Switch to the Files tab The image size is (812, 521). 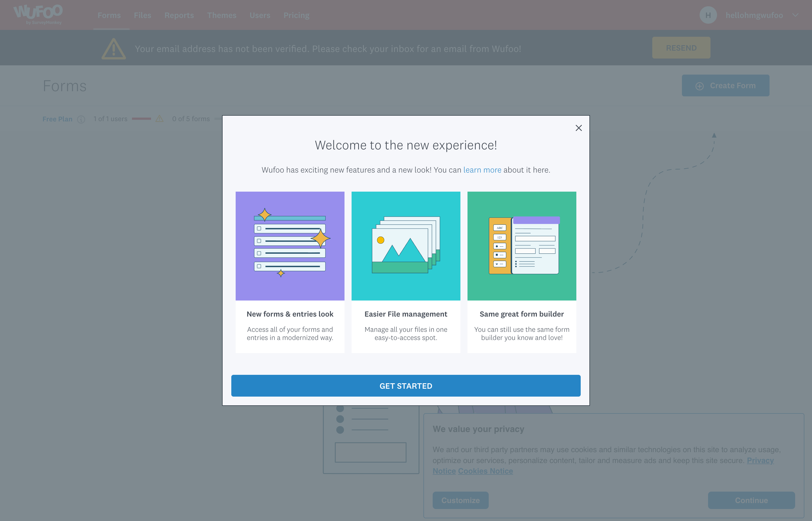tap(142, 15)
